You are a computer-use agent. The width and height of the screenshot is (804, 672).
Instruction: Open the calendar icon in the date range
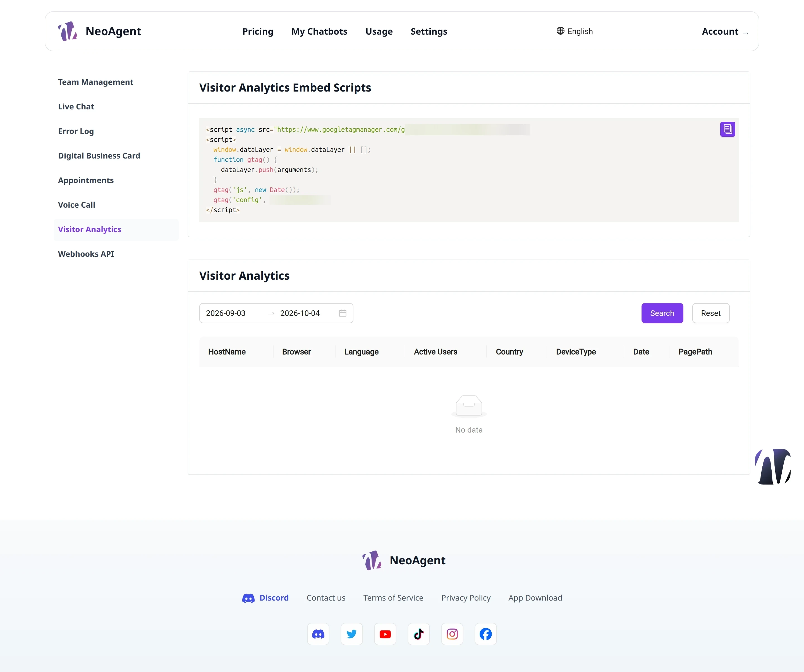(343, 313)
